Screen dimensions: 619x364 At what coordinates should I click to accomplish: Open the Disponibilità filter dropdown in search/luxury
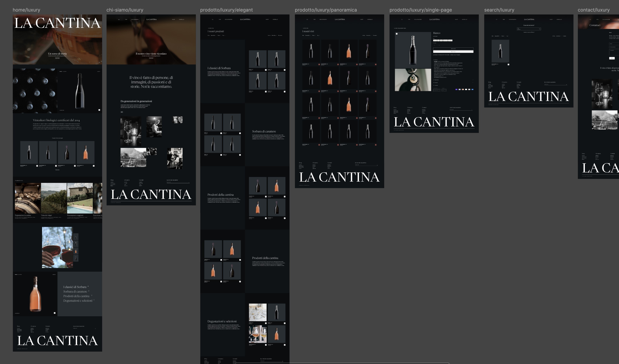(497, 36)
